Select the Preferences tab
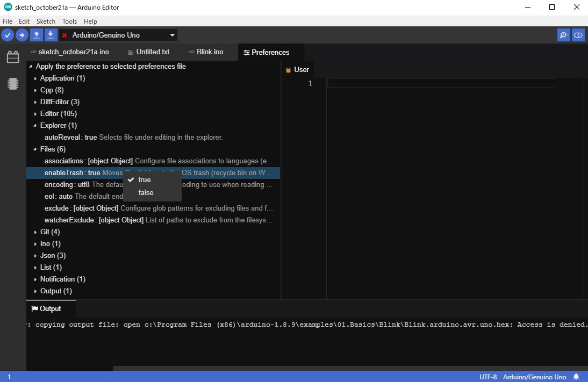 click(271, 53)
